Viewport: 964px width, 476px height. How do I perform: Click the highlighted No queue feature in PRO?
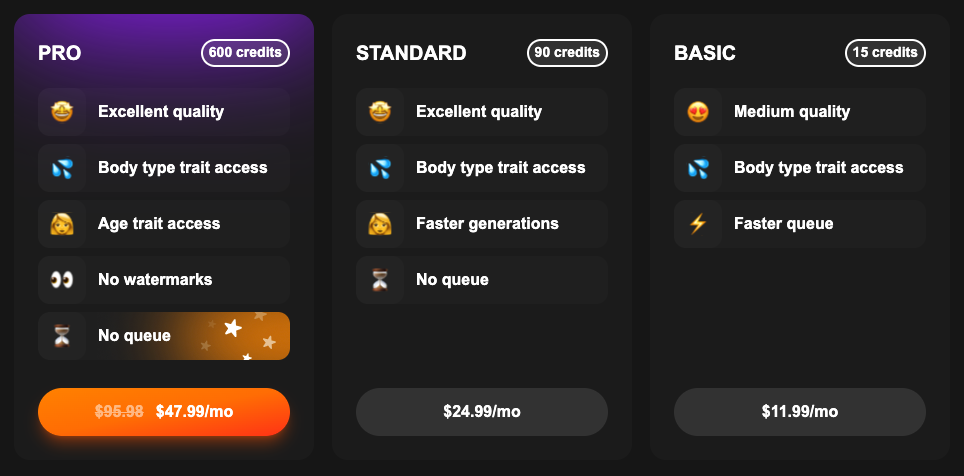coord(164,336)
